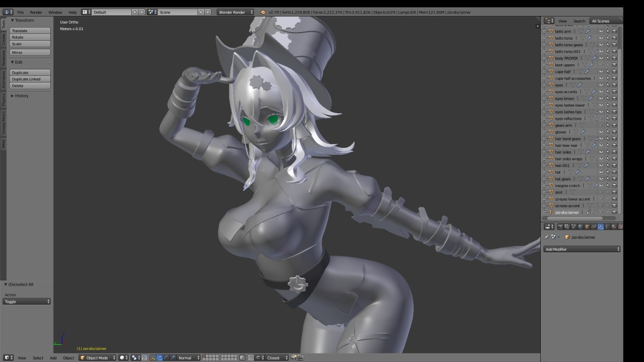This screenshot has height=362, width=644.
Task: Click the outliner horizontal scrollbar
Action: [574, 218]
